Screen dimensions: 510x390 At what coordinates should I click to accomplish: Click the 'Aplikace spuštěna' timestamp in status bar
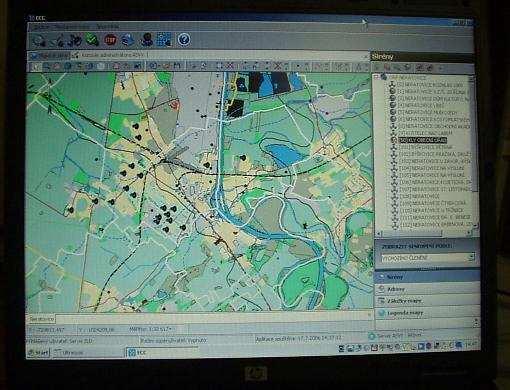[298, 339]
